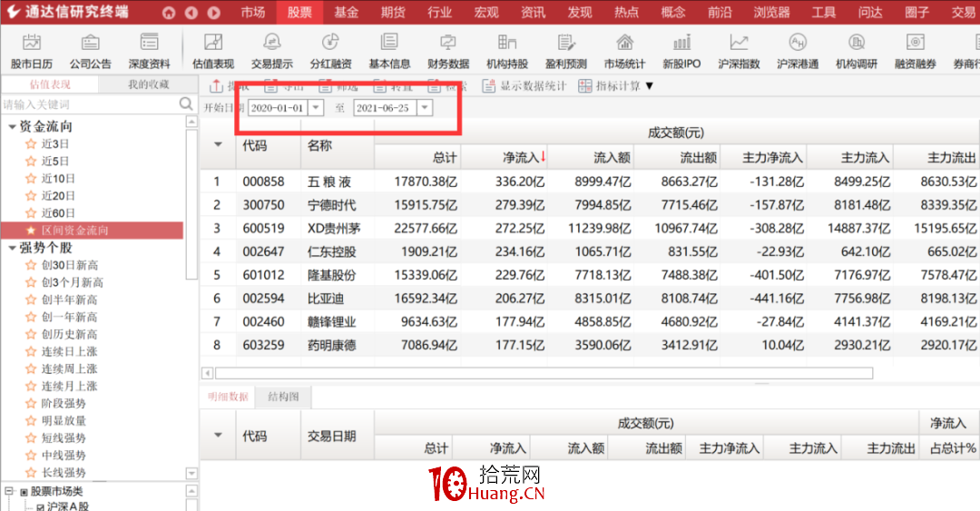Open the 基金 menu
This screenshot has height=511, width=980.
coord(347,13)
